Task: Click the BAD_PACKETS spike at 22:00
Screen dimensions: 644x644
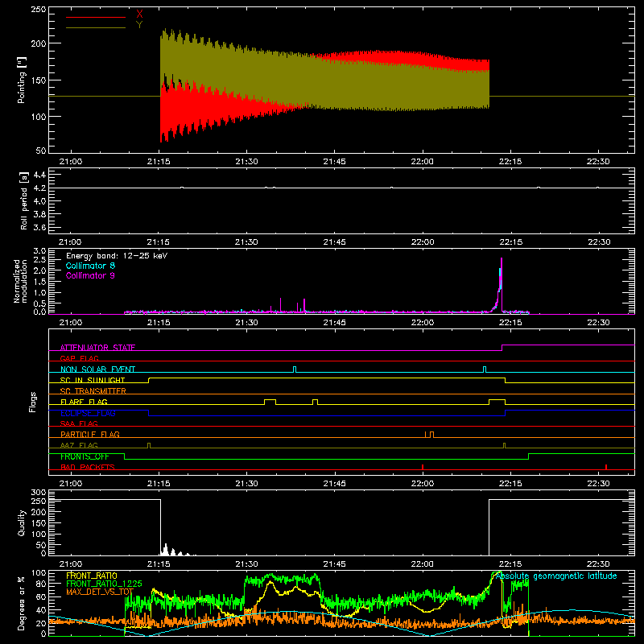Action: click(x=423, y=467)
